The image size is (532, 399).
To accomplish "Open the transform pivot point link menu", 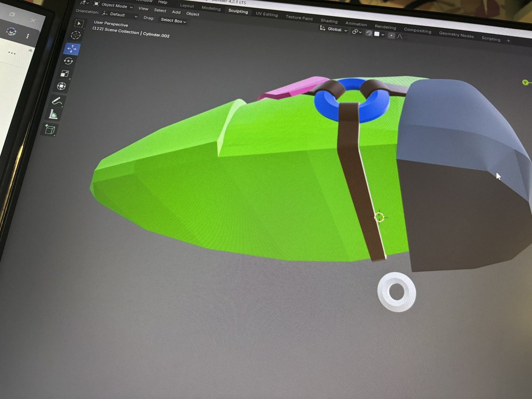I will point(356,32).
